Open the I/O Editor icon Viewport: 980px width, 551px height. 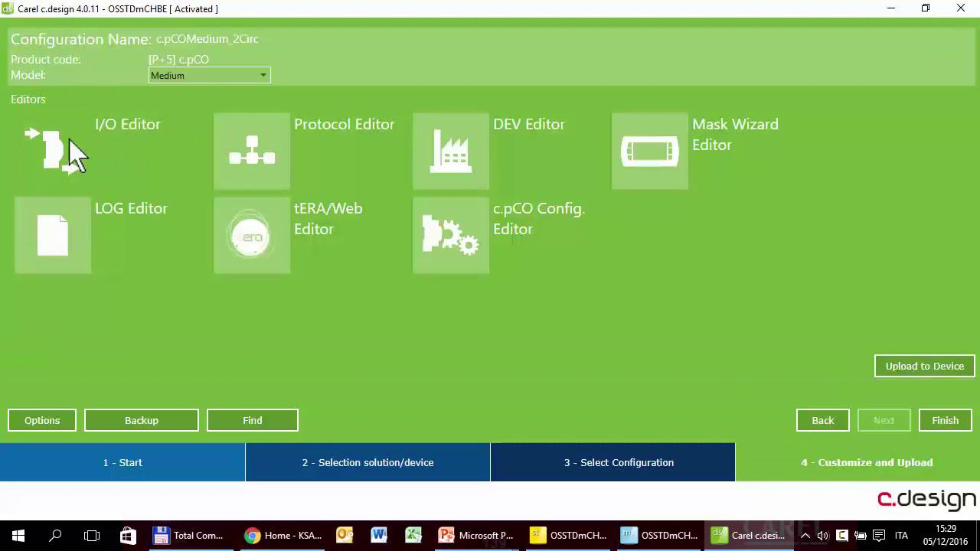click(53, 151)
